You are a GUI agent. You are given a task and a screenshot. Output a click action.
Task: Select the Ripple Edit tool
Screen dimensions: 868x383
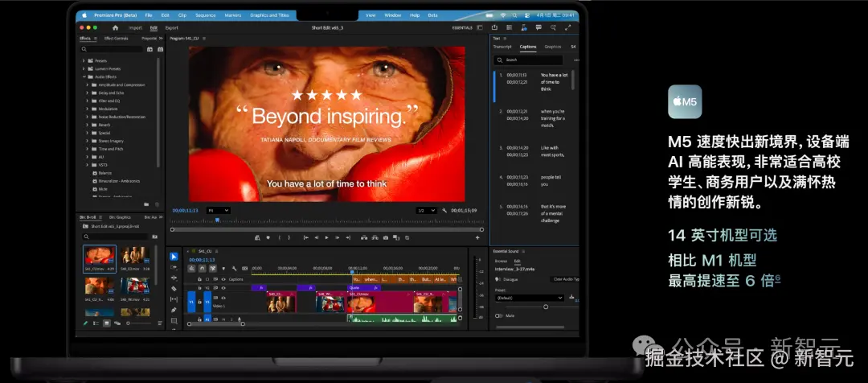click(x=174, y=278)
